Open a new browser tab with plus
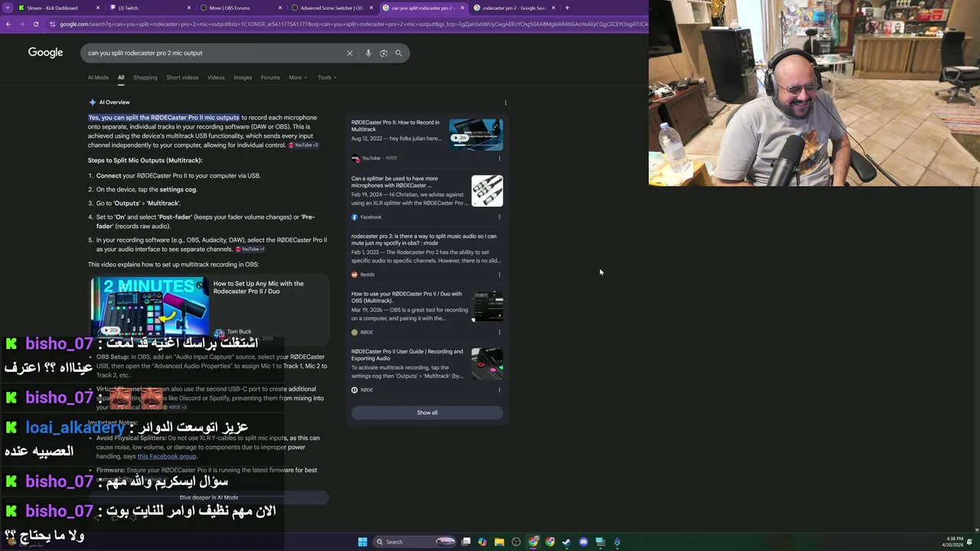 [x=567, y=8]
